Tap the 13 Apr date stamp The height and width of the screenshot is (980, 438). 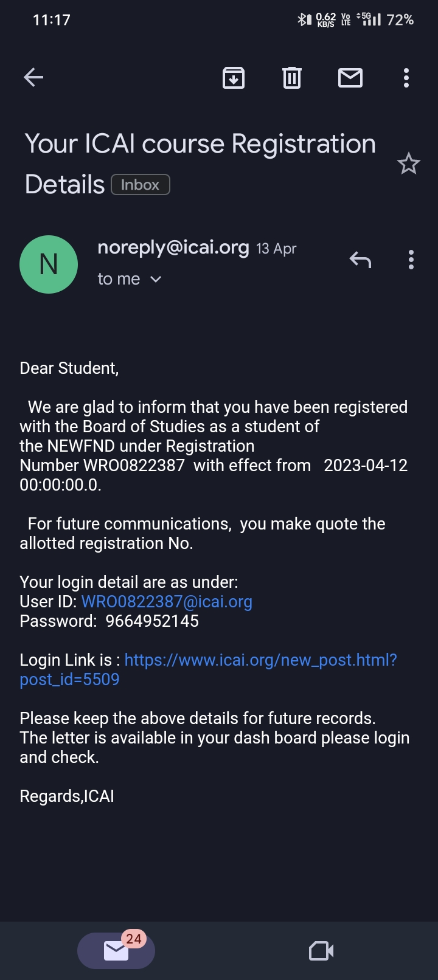(276, 249)
